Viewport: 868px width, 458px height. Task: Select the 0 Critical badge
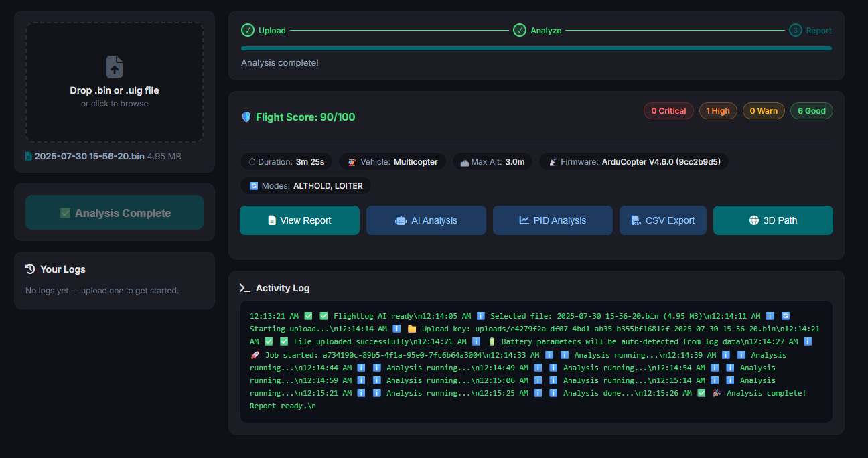click(x=668, y=111)
